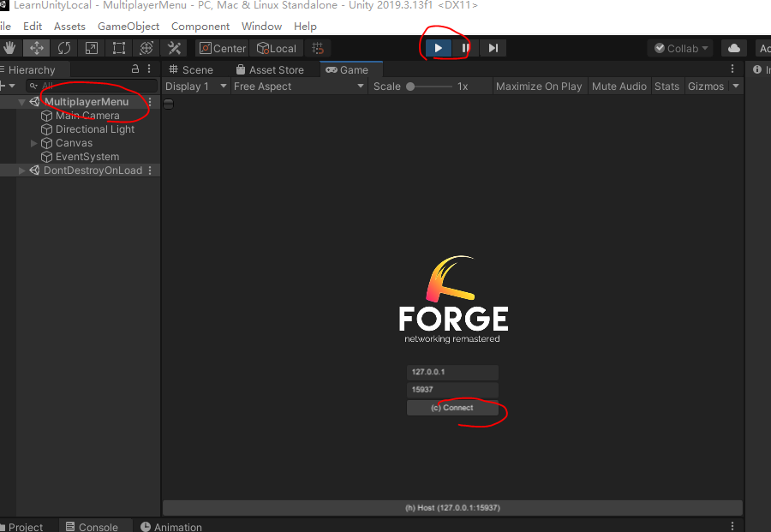Viewport: 771px width, 532px height.
Task: Toggle grid snapping icon
Action: pos(318,48)
